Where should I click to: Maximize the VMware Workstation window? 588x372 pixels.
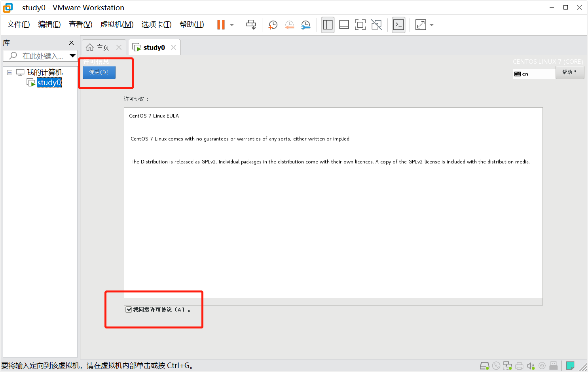click(x=566, y=8)
